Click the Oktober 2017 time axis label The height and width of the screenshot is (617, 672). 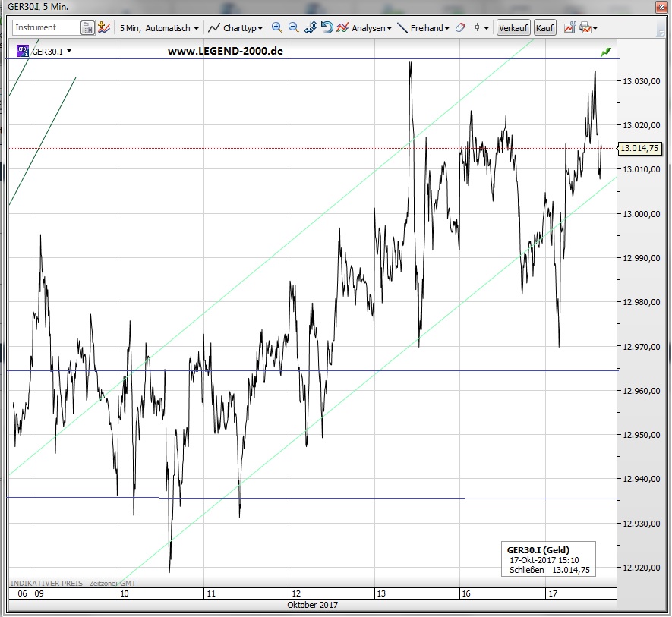click(312, 605)
